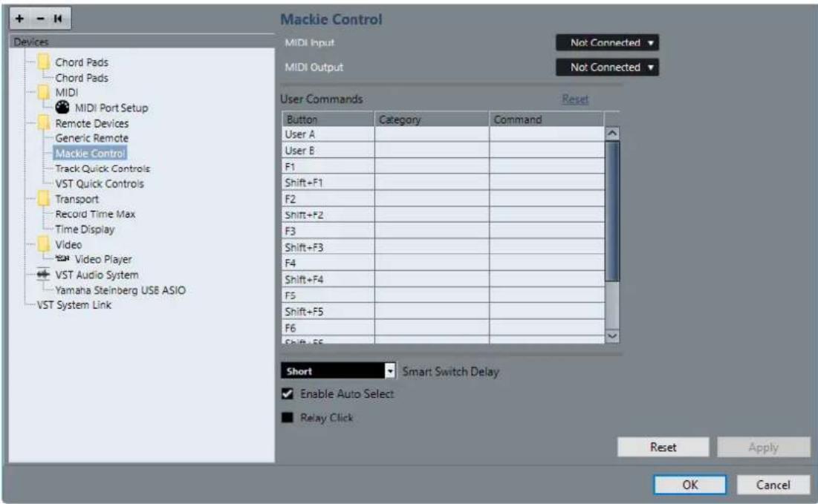Click scroll down arrow of commands table
This screenshot has width=818, height=504.
tap(612, 336)
